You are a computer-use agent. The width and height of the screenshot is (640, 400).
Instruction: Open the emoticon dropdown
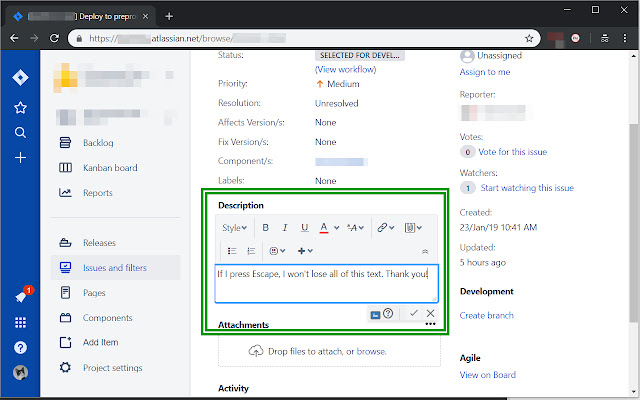pos(277,251)
